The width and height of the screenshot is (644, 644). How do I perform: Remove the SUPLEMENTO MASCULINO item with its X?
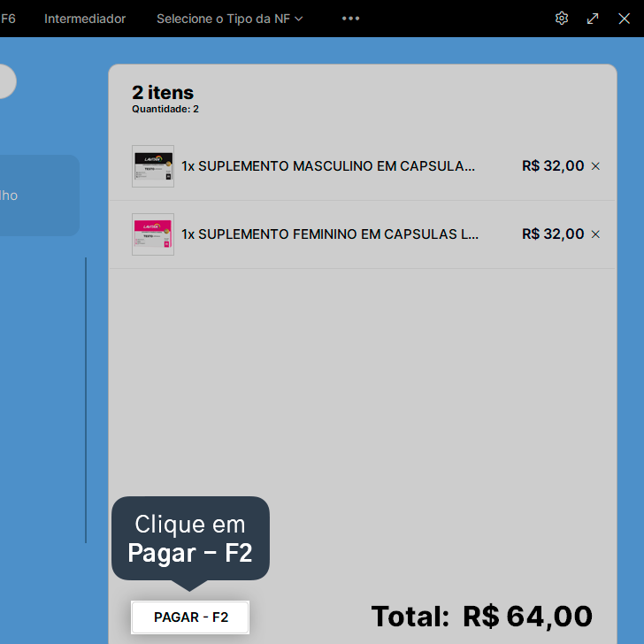595,166
